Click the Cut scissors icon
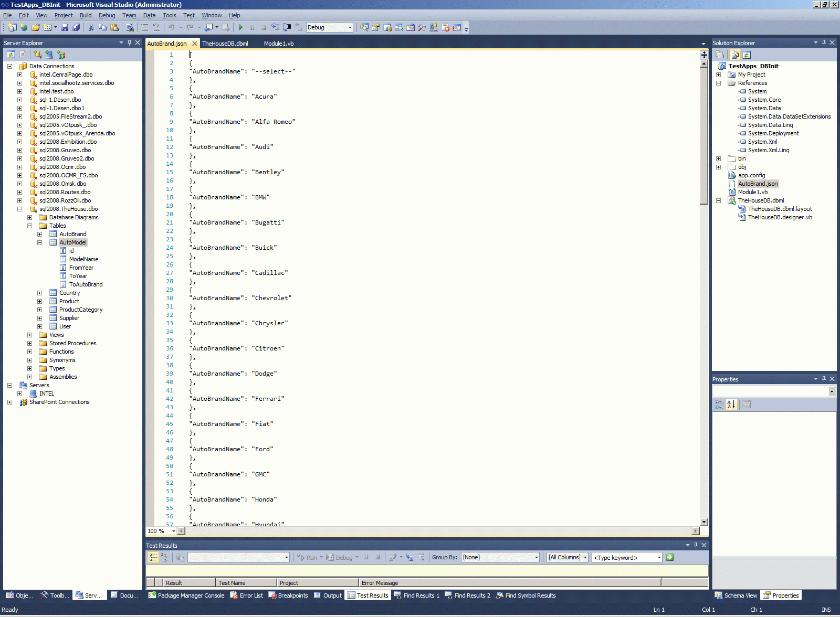Viewport: 840px width, 617px height. coord(91,27)
